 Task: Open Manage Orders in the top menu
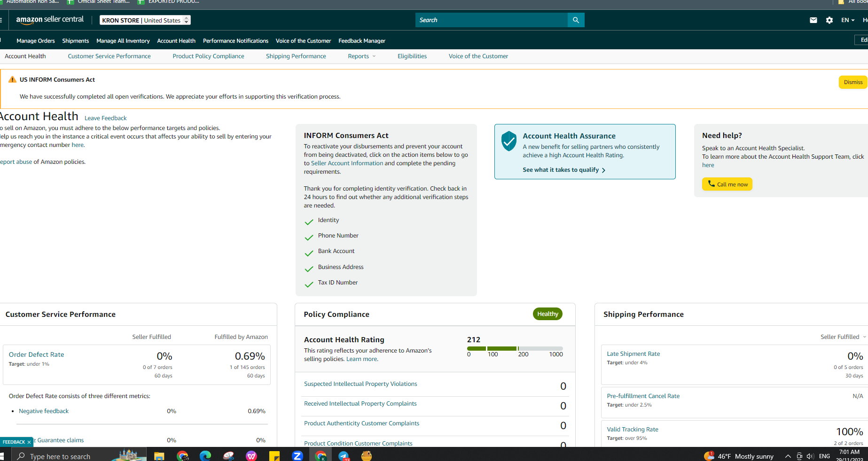tap(36, 41)
